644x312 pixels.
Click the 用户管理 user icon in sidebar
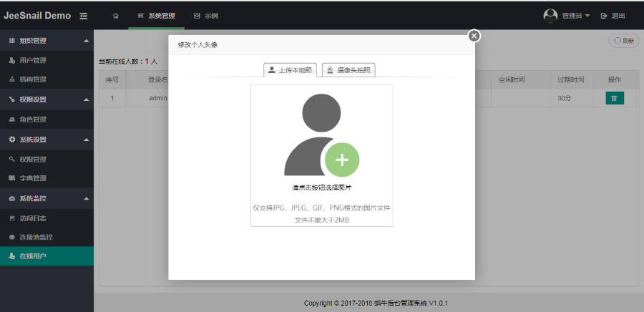coord(12,60)
